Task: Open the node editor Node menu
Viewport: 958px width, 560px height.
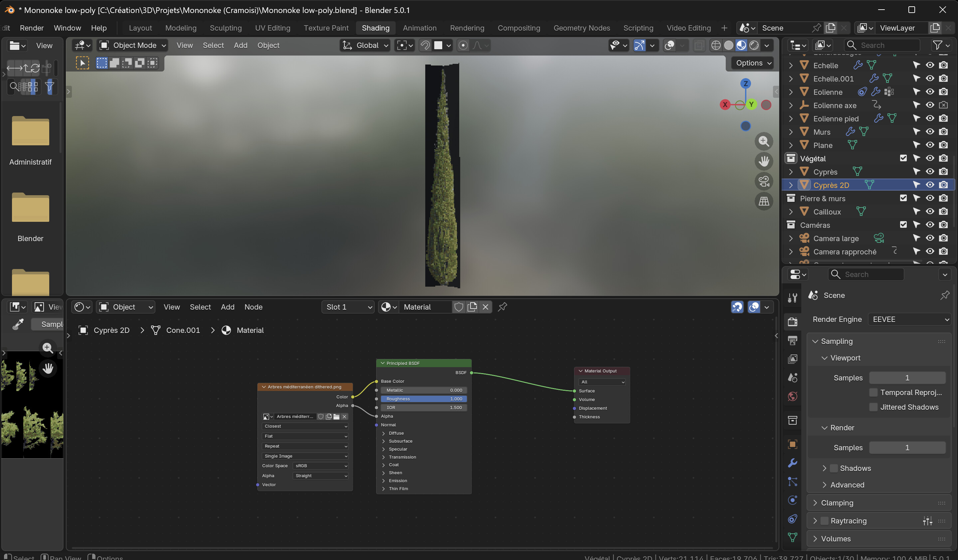Action: pos(253,307)
